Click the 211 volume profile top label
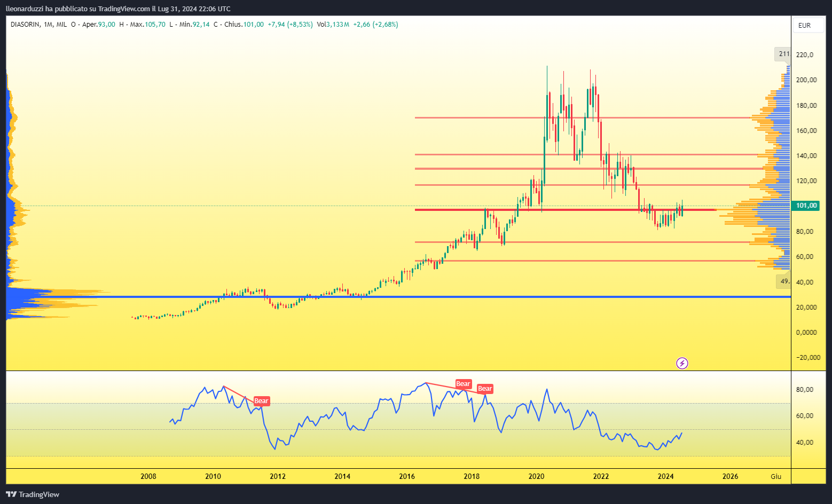 point(783,54)
